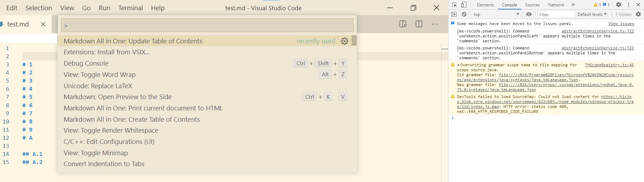Show the console sidebar
The width and height of the screenshot is (644, 182).
coord(454,14)
